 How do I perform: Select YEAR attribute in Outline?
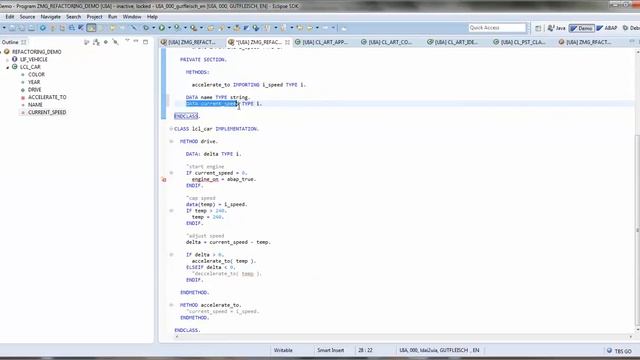pyautogui.click(x=34, y=82)
